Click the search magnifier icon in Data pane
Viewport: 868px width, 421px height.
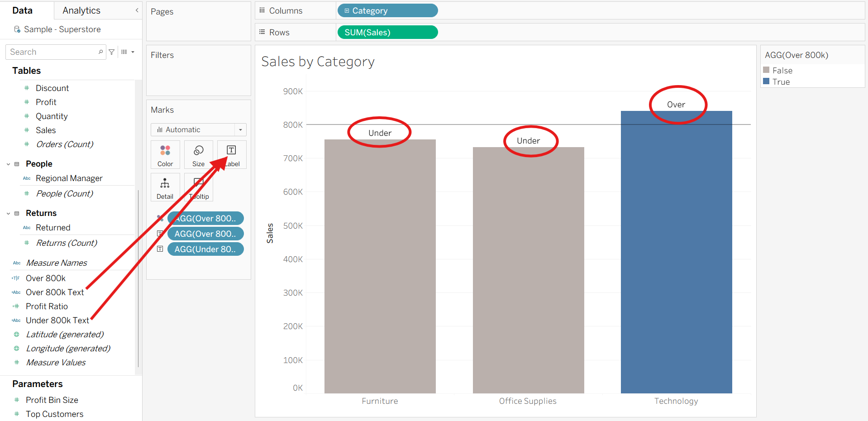(100, 52)
